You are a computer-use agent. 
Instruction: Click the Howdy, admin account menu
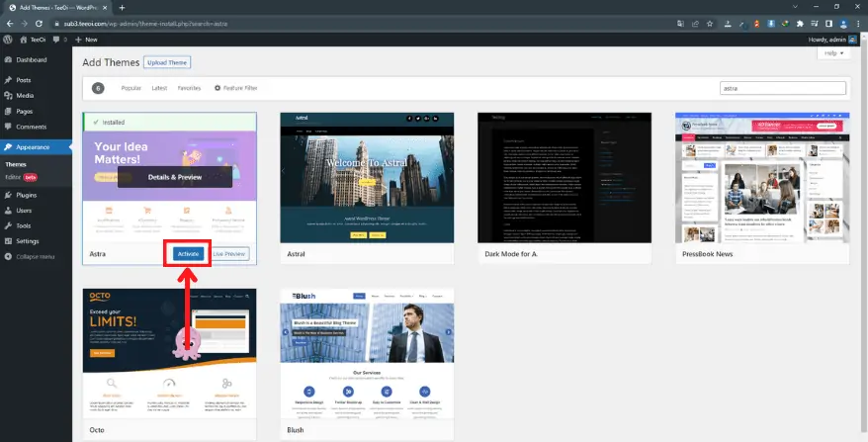coord(832,40)
